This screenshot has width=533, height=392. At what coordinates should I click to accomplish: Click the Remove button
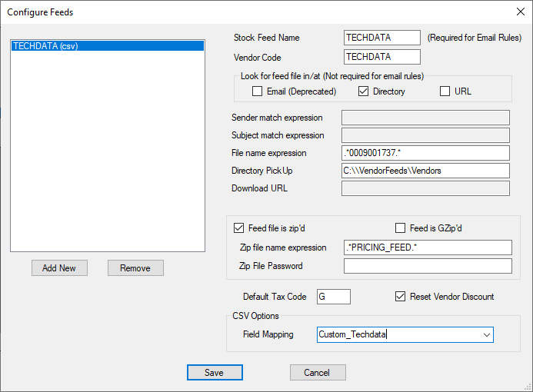[135, 268]
